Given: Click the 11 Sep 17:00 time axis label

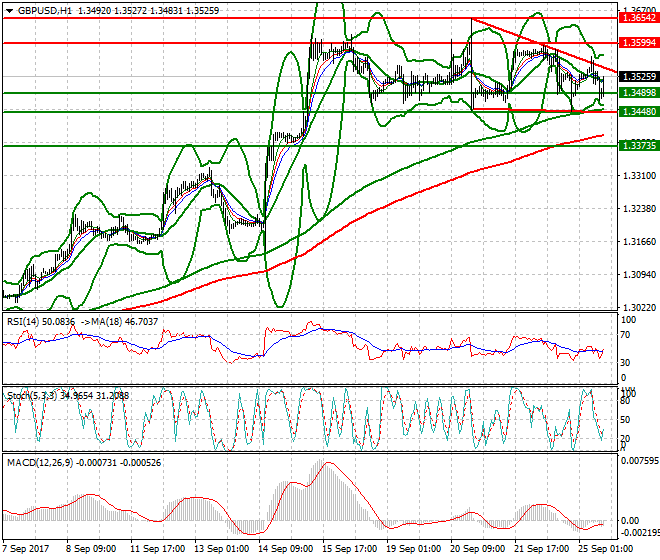Looking at the screenshot, I should [x=157, y=549].
